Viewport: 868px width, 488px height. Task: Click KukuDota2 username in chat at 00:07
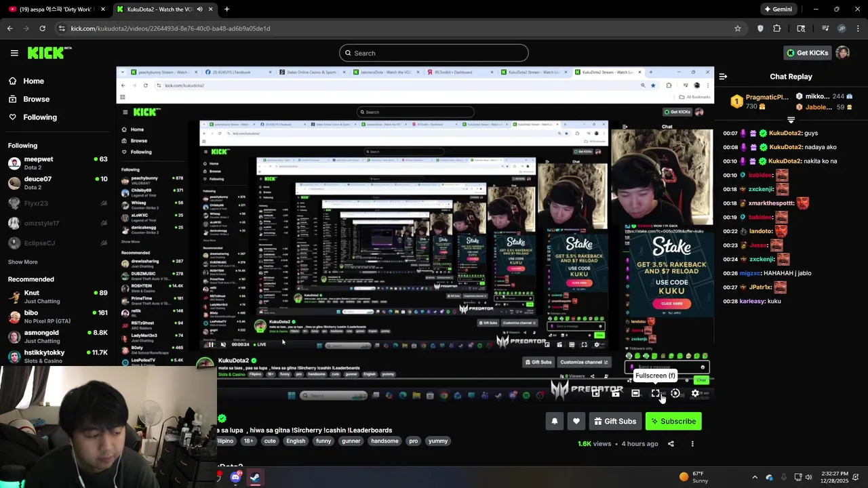785,134
